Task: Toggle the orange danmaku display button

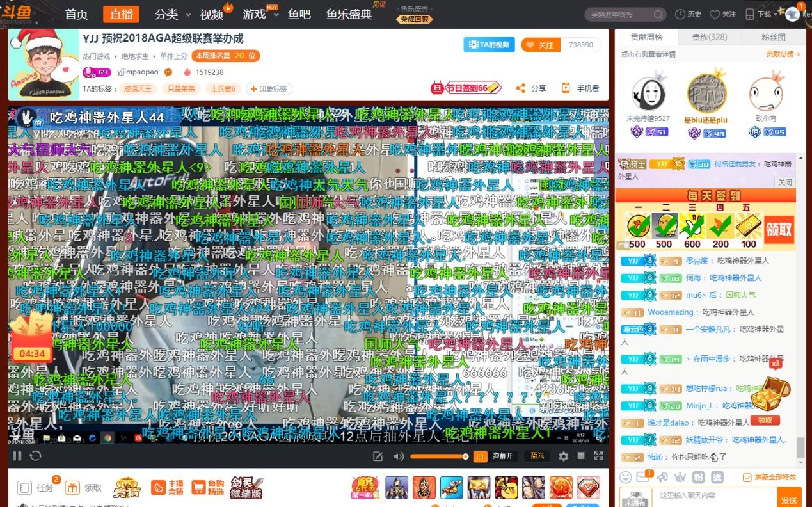Action: (x=481, y=456)
